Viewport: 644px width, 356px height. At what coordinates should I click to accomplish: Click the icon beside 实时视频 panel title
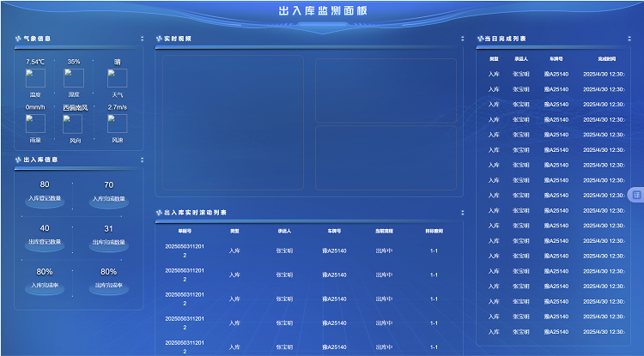coord(159,39)
